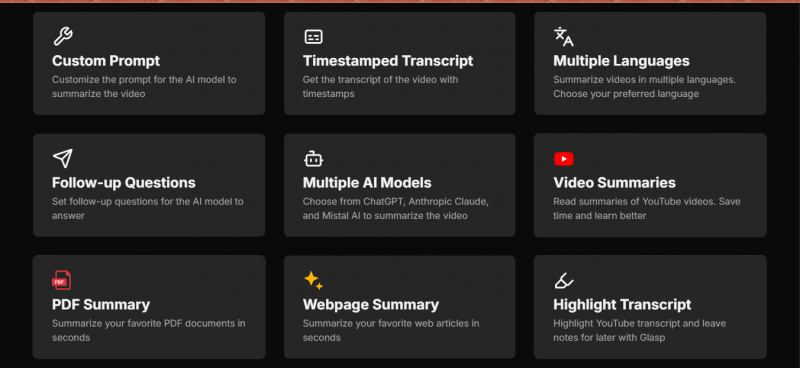Click the Multiple AI Models title
Screen dimensions: 800x368
(x=367, y=183)
